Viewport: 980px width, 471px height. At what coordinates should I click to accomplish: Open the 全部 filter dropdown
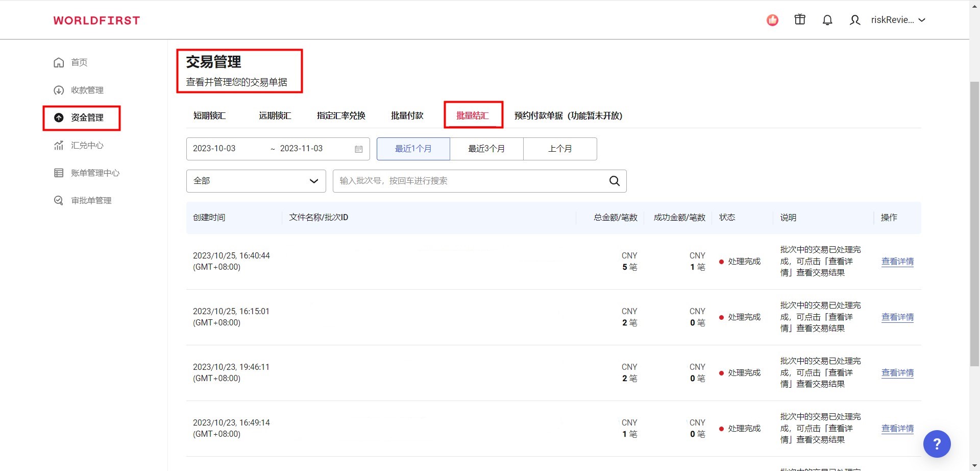pos(255,181)
